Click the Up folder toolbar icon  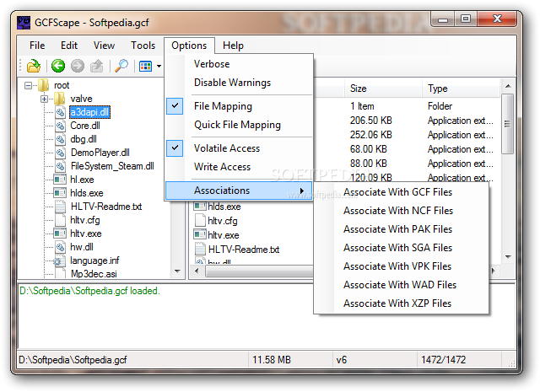click(x=97, y=66)
